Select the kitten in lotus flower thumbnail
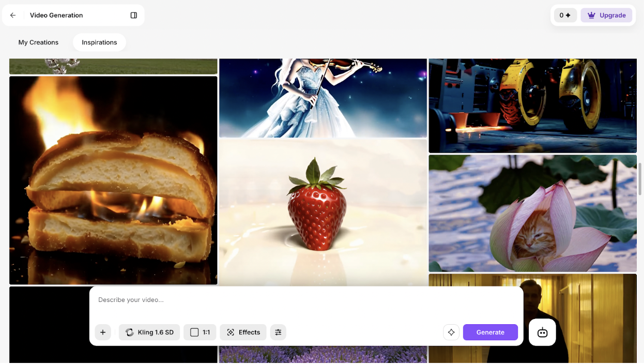The height and width of the screenshot is (364, 644). tap(532, 213)
